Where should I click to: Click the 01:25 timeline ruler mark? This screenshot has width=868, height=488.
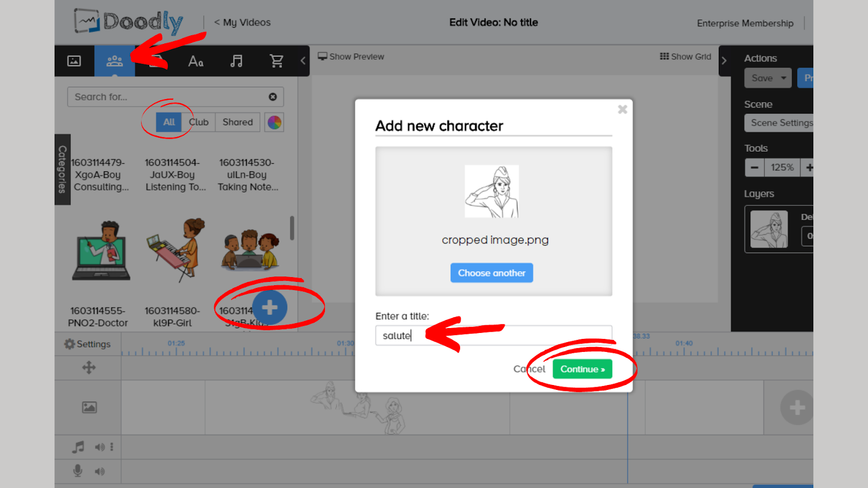(x=176, y=343)
